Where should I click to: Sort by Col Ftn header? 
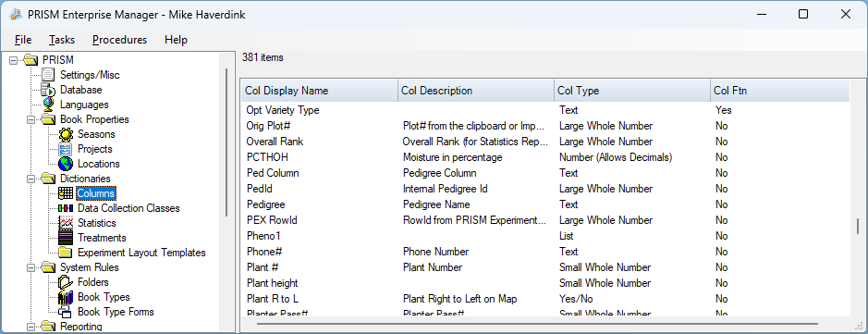[780, 91]
